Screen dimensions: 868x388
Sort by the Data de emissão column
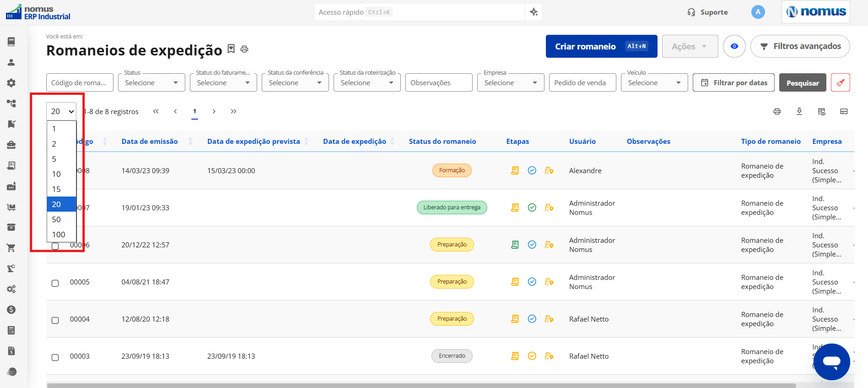[149, 142]
